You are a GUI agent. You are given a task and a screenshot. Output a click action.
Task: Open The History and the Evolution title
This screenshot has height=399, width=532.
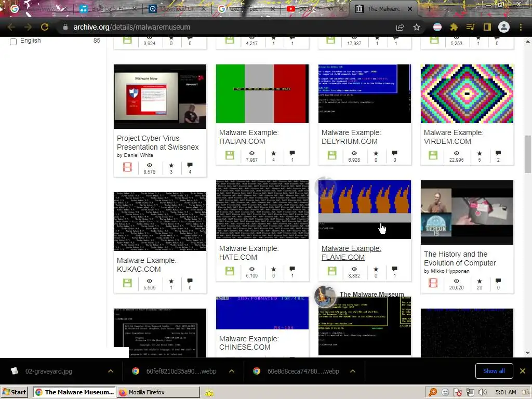point(460,259)
